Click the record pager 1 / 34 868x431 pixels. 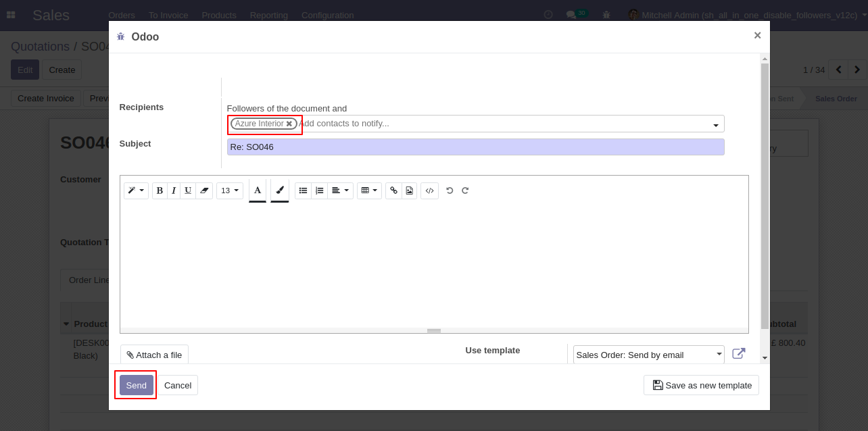(x=814, y=70)
